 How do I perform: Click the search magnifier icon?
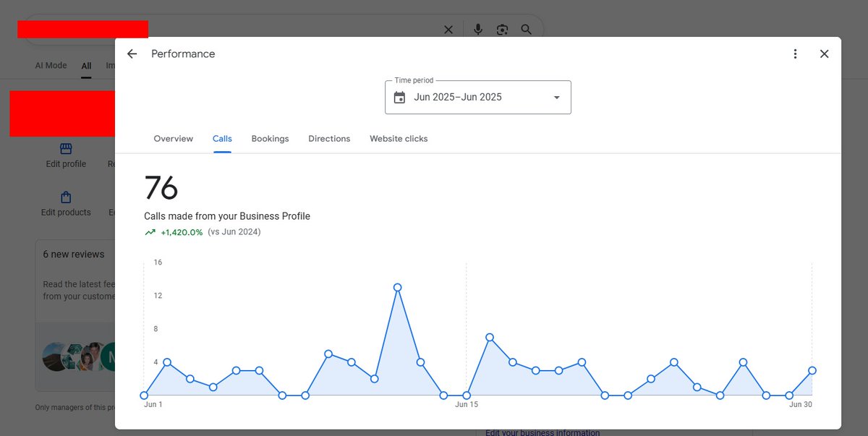[526, 29]
